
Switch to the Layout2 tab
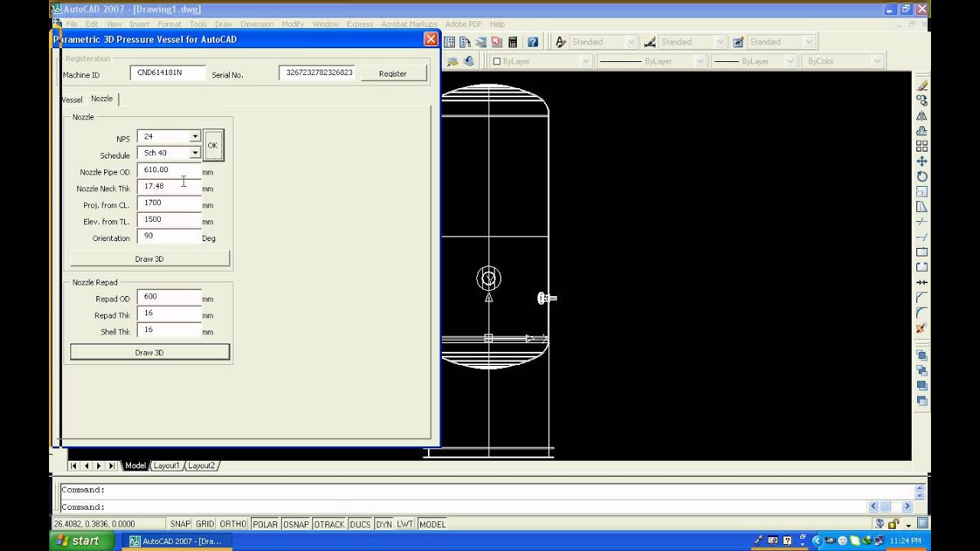tap(201, 465)
